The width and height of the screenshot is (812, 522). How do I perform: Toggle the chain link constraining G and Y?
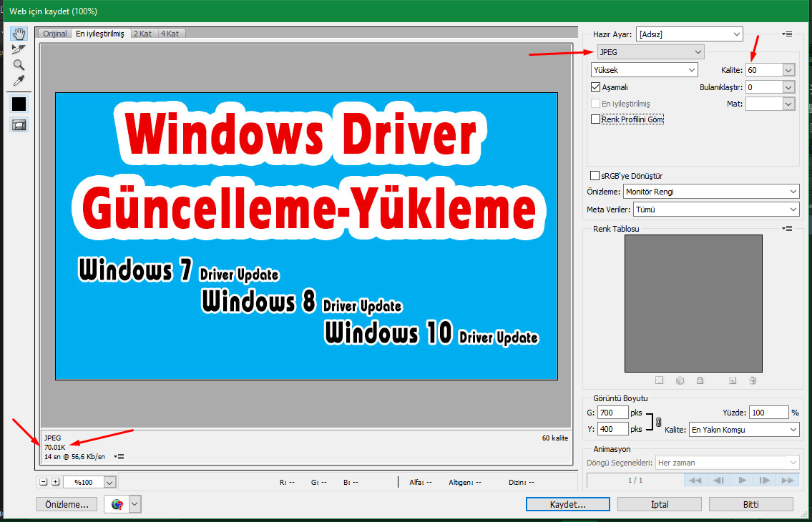(x=658, y=422)
